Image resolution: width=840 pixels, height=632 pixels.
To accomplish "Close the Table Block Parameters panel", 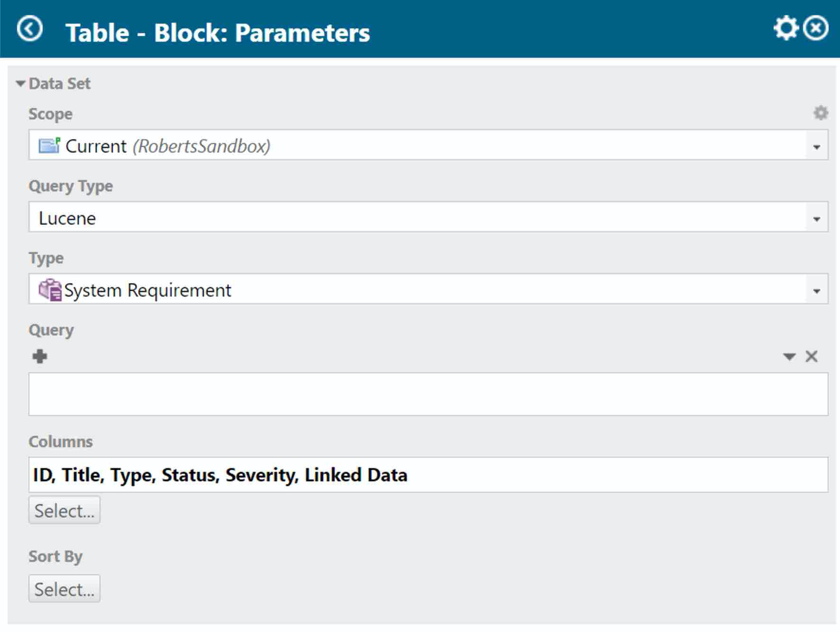I will (816, 28).
